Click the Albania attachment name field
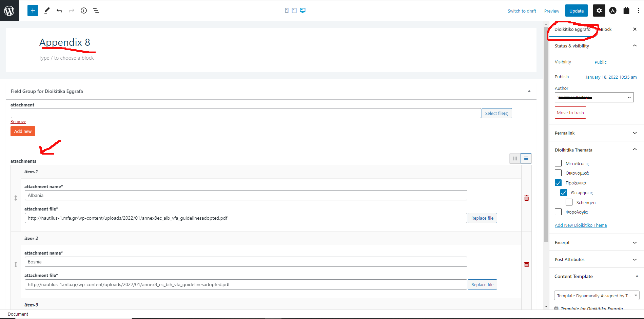 tap(246, 195)
